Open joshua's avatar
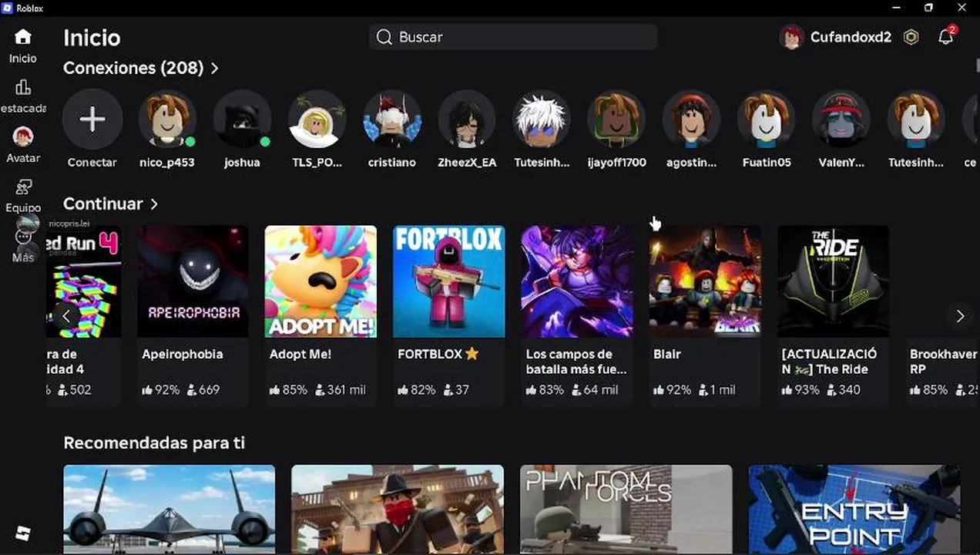The height and width of the screenshot is (555, 980). coord(242,119)
